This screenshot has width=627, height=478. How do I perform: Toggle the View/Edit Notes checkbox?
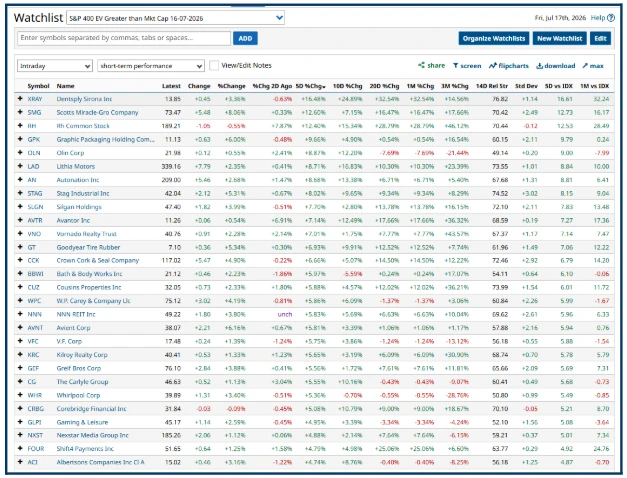pyautogui.click(x=214, y=66)
